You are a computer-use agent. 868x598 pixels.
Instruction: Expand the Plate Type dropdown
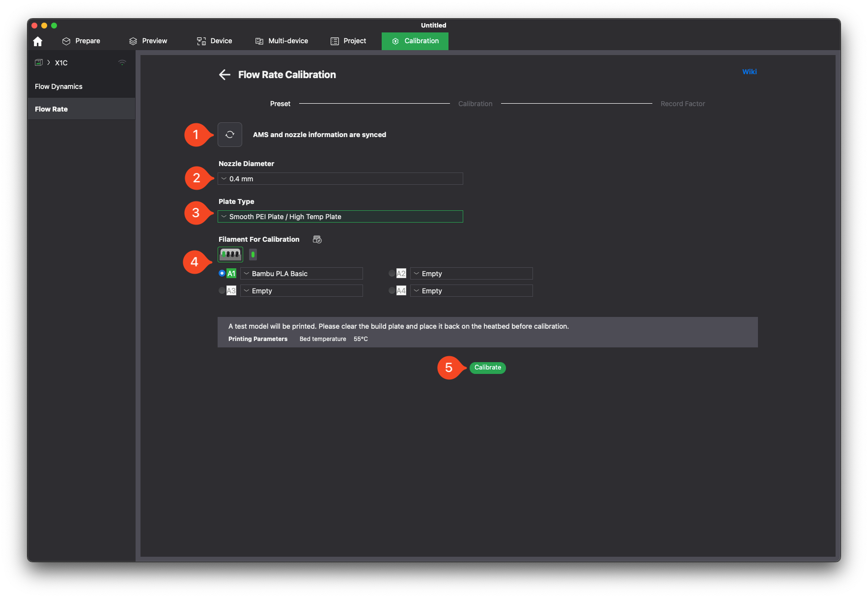point(340,217)
